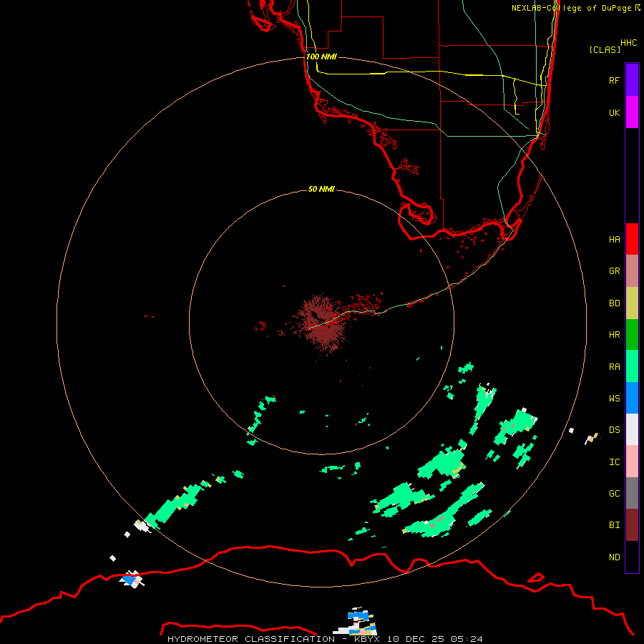Click the KBYX station identifier
This screenshot has height=644, width=644.
[x=367, y=639]
